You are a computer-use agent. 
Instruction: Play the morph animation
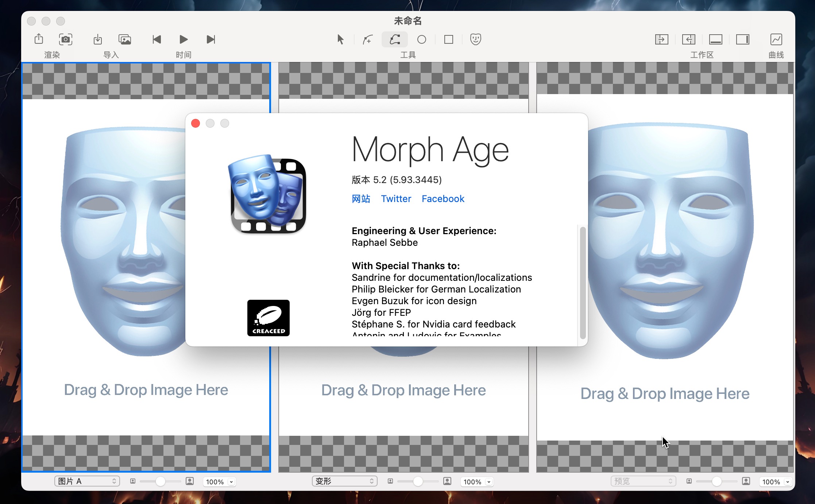pos(184,39)
